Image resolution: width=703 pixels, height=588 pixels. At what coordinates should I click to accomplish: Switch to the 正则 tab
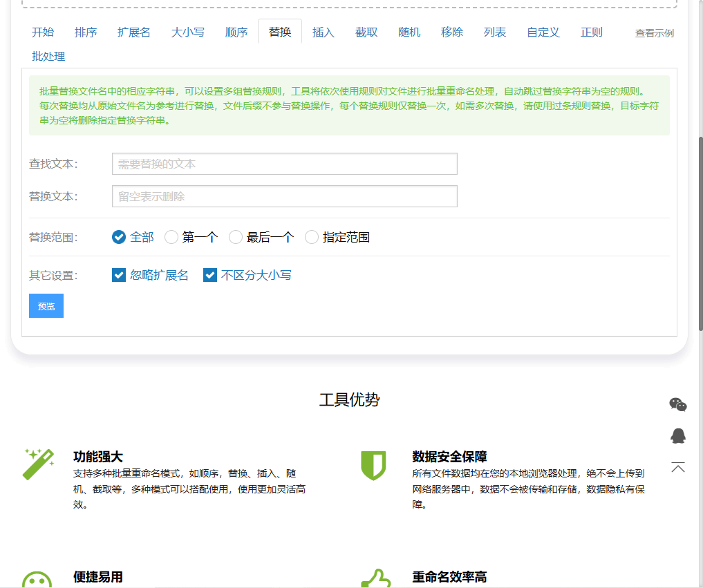pyautogui.click(x=592, y=32)
